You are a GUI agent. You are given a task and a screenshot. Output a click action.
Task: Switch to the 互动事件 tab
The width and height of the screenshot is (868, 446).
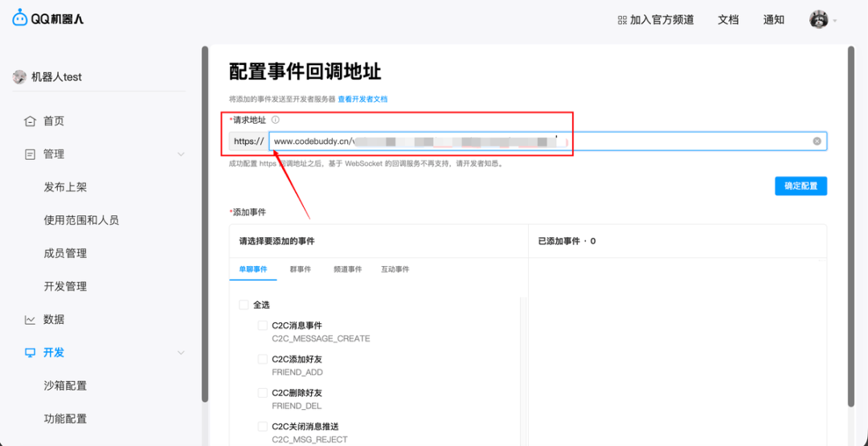tap(395, 269)
